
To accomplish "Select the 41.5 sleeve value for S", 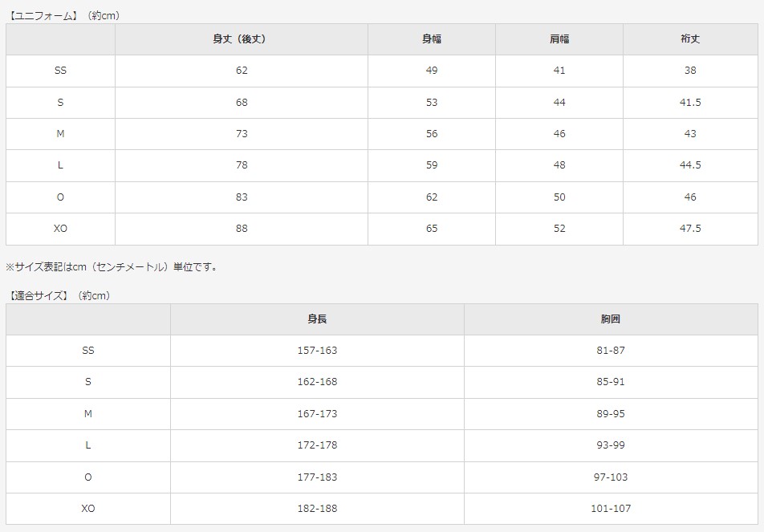I will [690, 103].
